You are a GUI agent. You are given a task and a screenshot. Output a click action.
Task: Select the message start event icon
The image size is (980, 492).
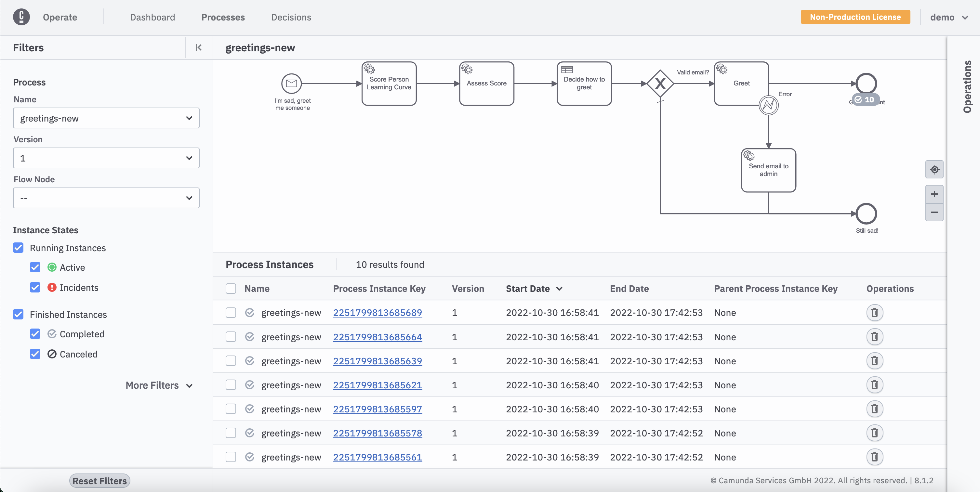(x=291, y=83)
